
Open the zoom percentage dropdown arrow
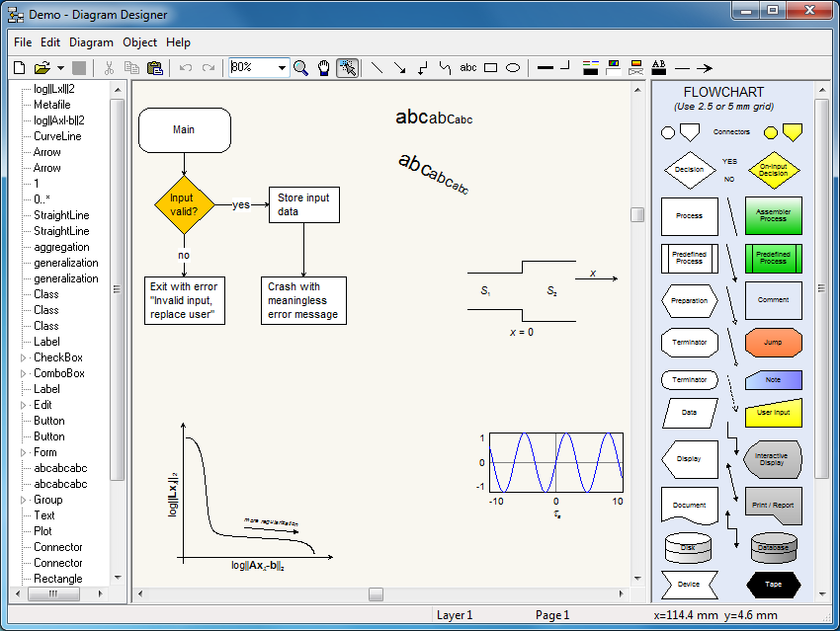(282, 68)
